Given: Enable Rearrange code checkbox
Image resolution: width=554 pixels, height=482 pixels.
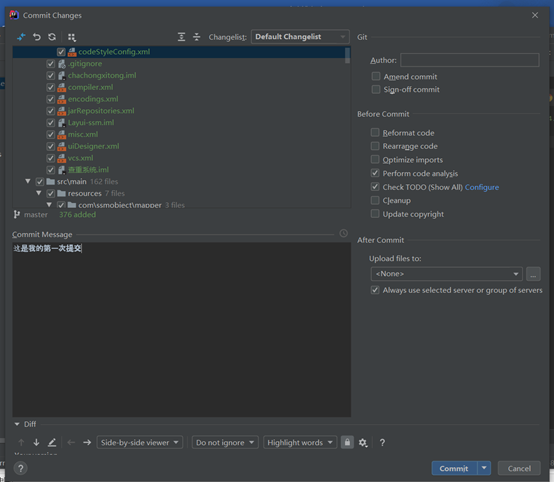Looking at the screenshot, I should (375, 146).
